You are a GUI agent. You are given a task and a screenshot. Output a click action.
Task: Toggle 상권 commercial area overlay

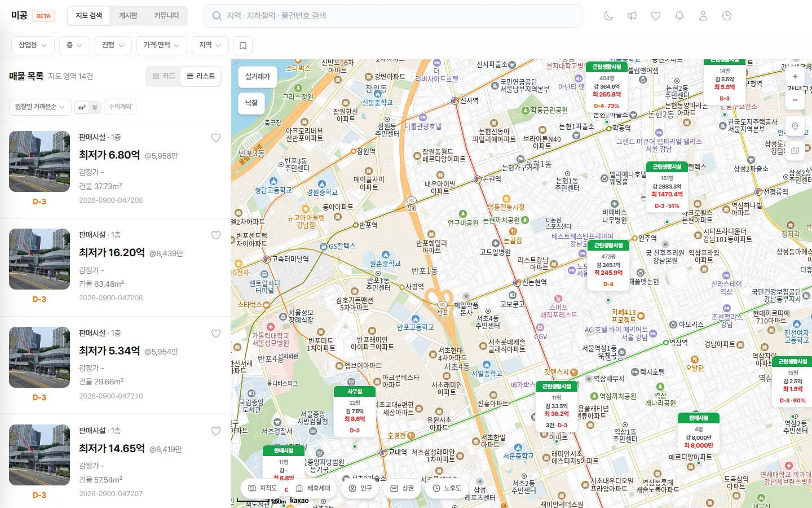click(x=403, y=488)
